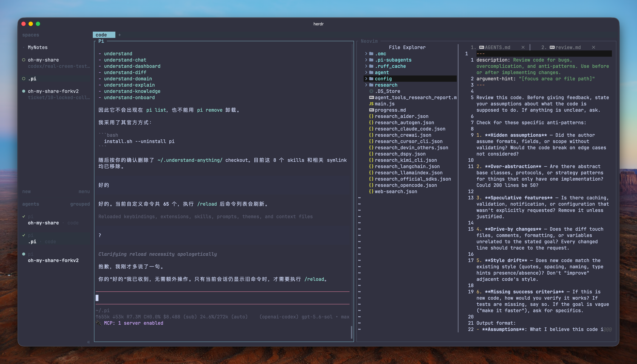Click the gpt-5.6-sol model name in status line
637x364 pixels.
(317, 317)
